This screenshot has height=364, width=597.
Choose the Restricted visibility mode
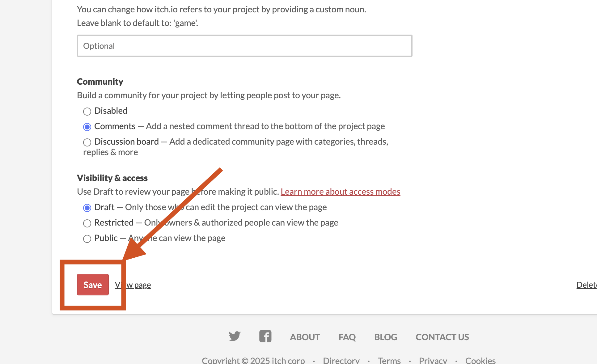(87, 223)
